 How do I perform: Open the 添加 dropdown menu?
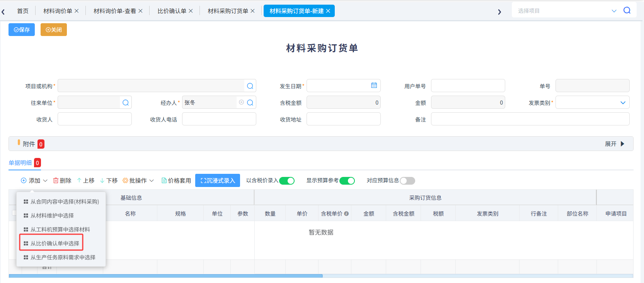pos(34,180)
